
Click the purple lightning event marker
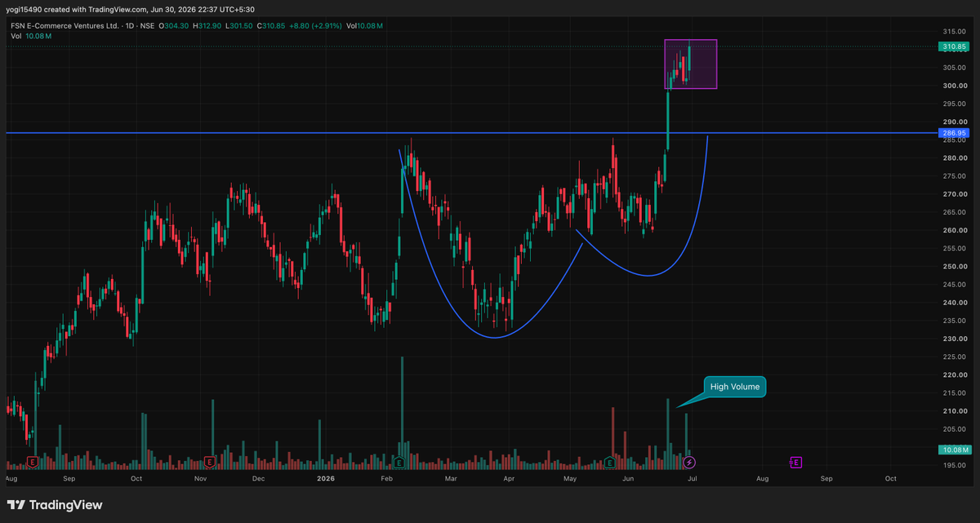(x=689, y=462)
